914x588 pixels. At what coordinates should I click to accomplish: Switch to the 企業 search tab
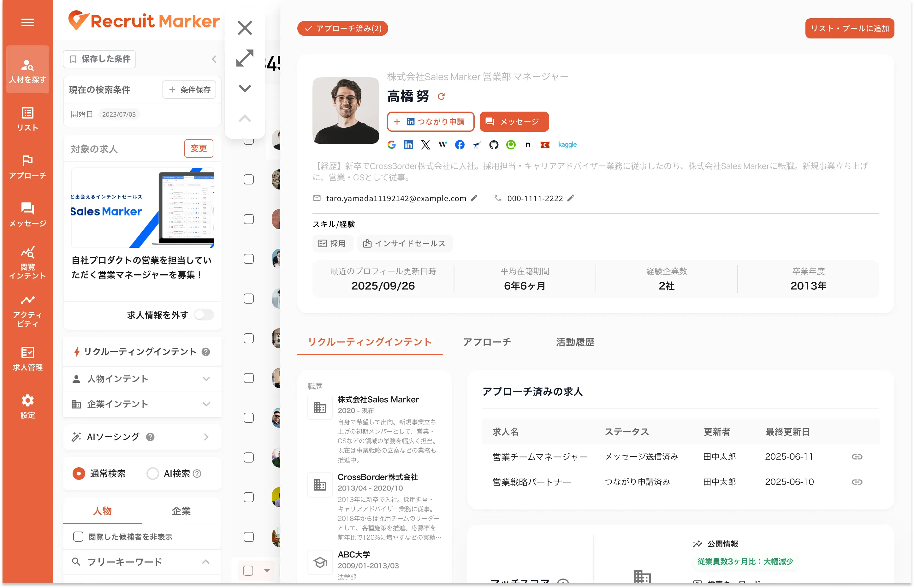[181, 511]
